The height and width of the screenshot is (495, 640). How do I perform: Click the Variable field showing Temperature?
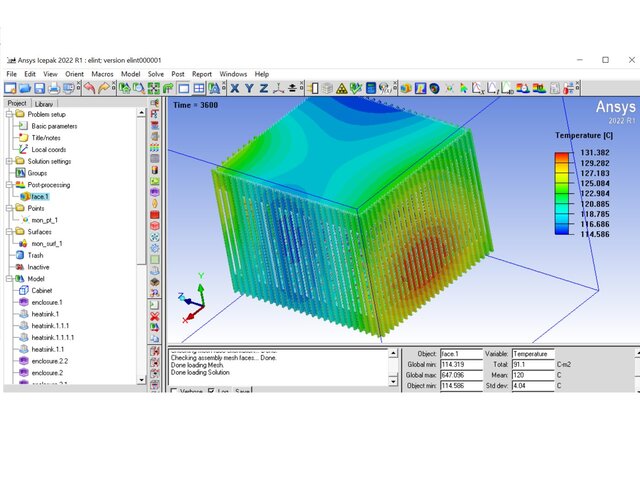533,354
